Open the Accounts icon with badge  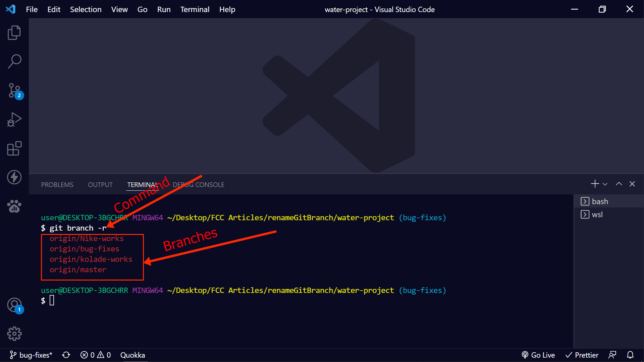click(15, 305)
